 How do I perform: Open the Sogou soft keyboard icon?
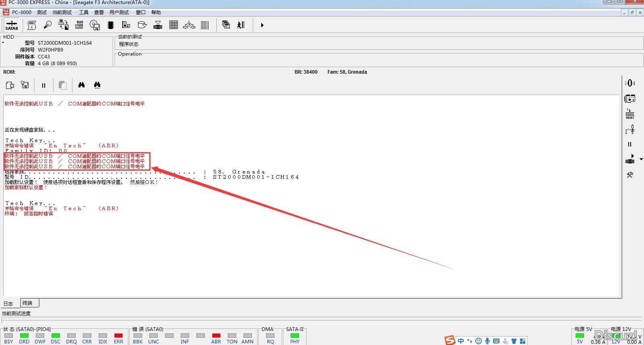click(x=496, y=341)
